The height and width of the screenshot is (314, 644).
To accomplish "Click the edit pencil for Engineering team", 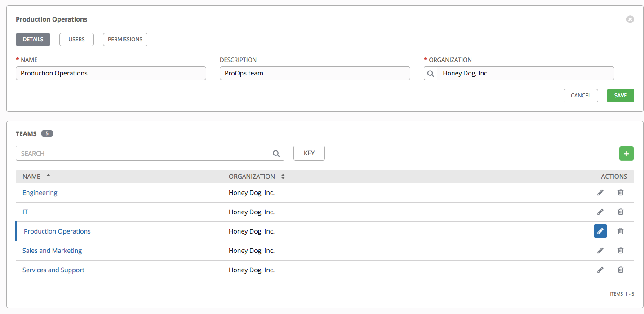I will coord(600,193).
